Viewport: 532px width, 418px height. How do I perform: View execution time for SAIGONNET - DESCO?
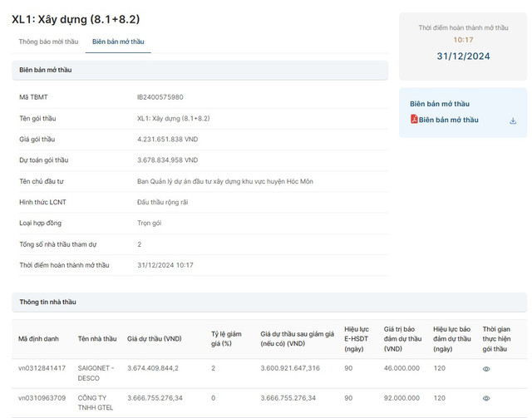click(486, 368)
